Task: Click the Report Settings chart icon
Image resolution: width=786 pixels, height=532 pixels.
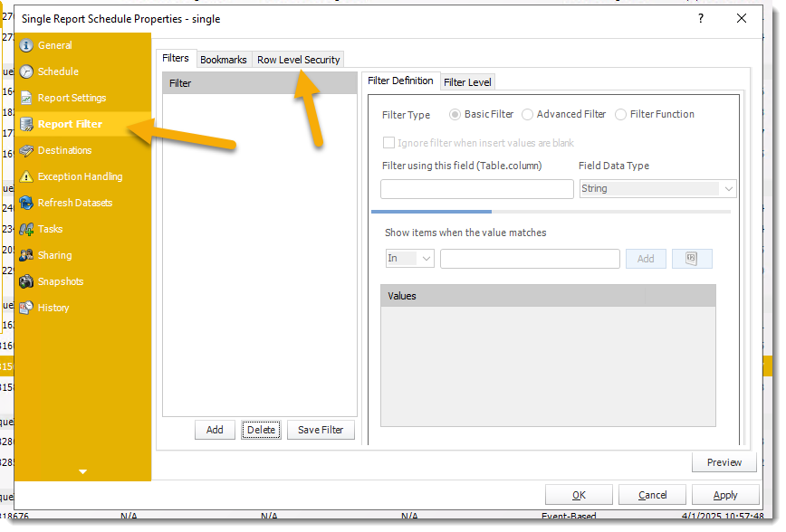Action: [x=26, y=99]
